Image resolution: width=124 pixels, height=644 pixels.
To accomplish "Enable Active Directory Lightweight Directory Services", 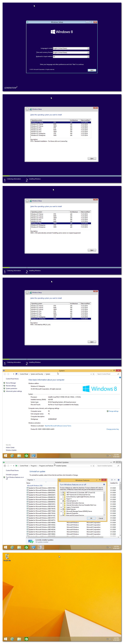I will (63, 497).
